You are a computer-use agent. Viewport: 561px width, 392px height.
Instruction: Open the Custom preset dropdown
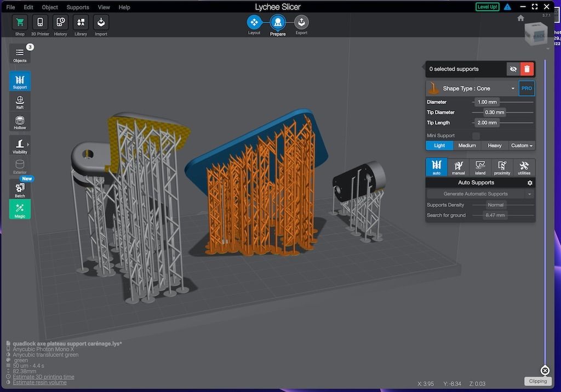pyautogui.click(x=522, y=146)
